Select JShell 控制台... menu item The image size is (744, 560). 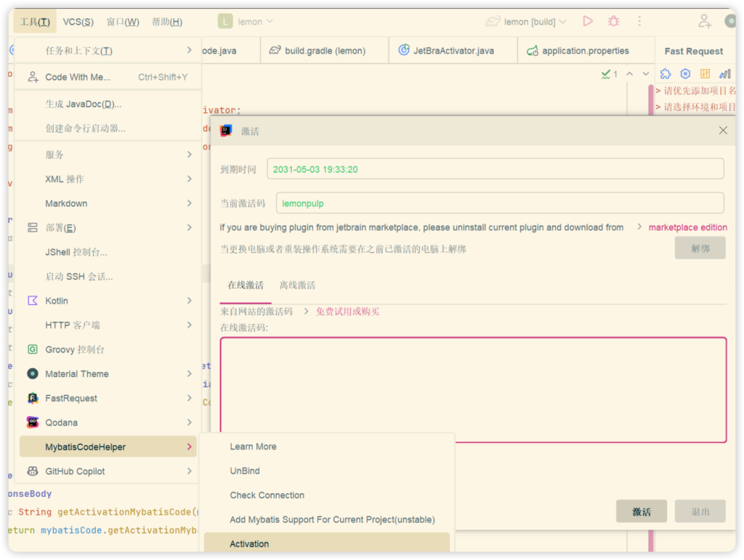pyautogui.click(x=108, y=252)
